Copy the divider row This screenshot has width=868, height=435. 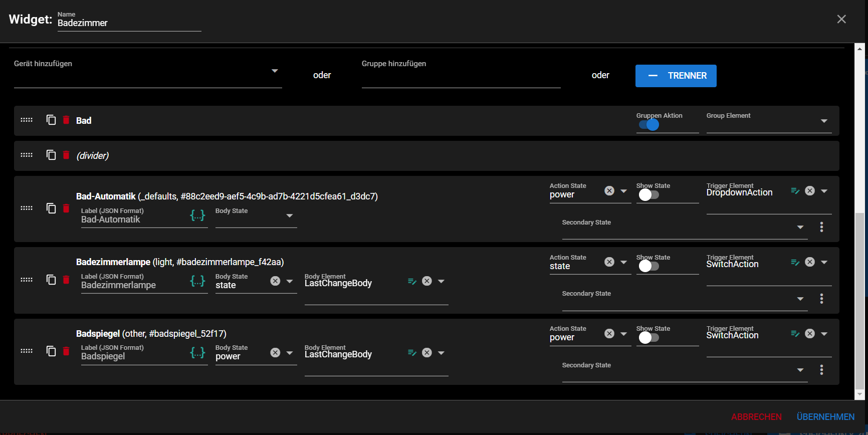[51, 155]
